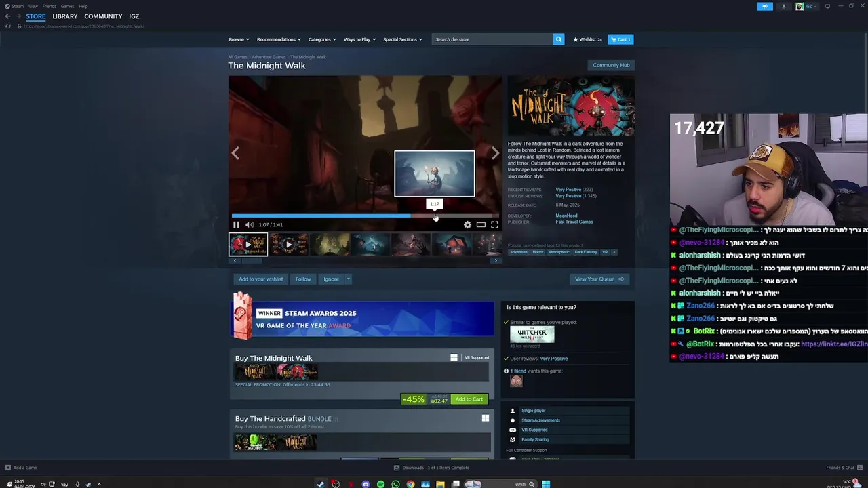Open the IGZ profile tab
The height and width of the screenshot is (488, 868).
point(134,16)
